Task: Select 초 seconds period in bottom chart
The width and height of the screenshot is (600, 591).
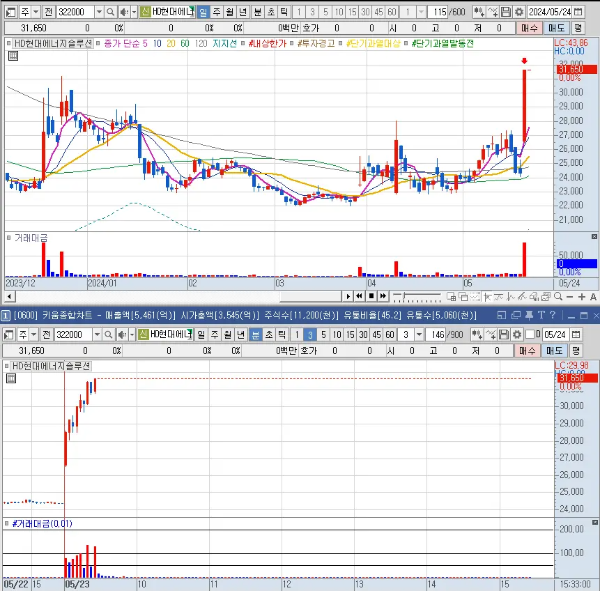Action: pos(269,335)
